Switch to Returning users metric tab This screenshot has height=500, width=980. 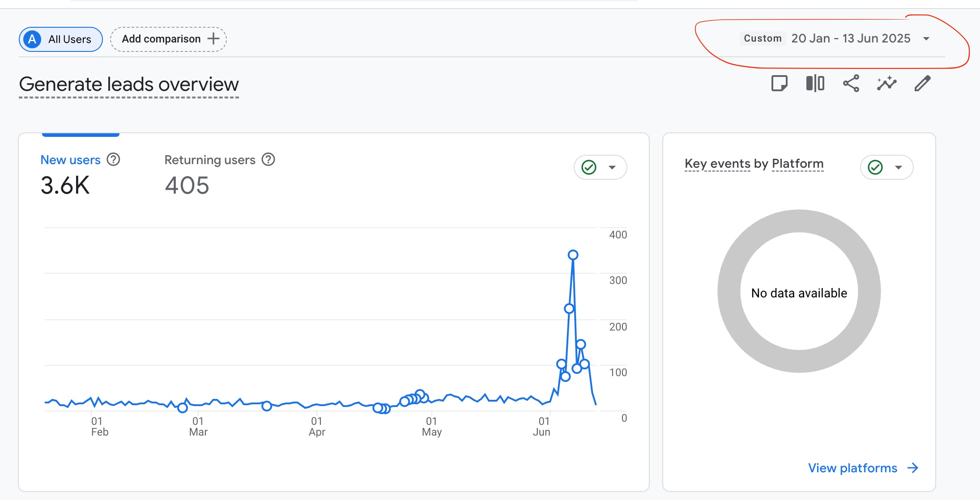pyautogui.click(x=209, y=160)
